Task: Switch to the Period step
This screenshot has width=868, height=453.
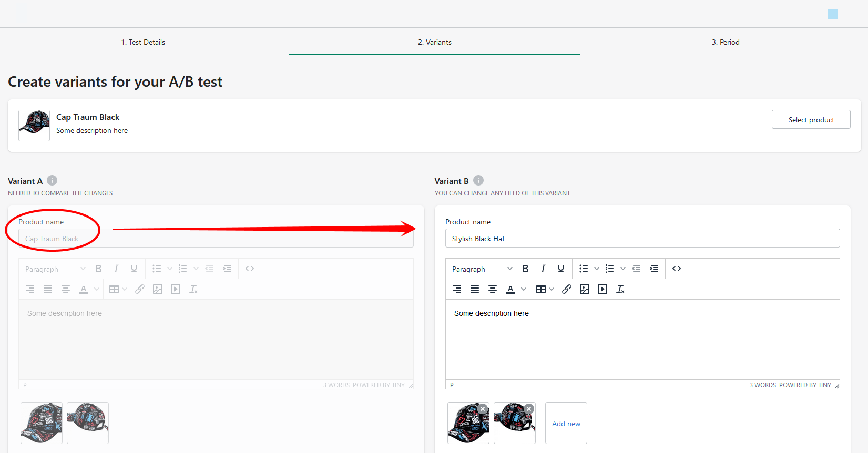Action: (726, 42)
